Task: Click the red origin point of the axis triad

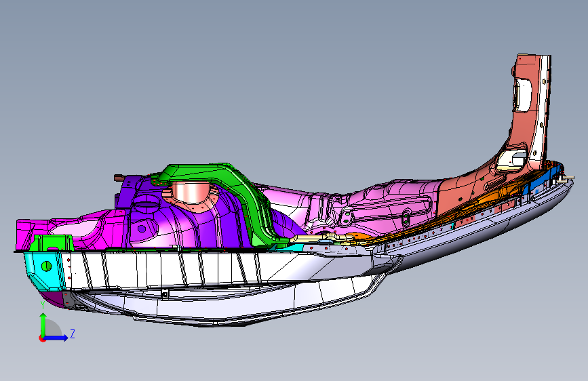Action: [41, 338]
